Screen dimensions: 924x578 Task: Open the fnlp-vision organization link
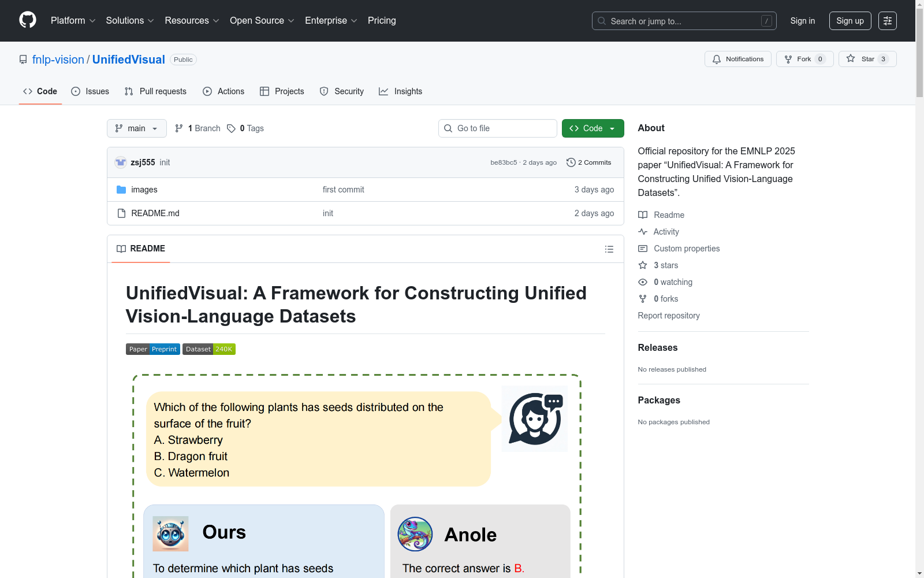click(x=58, y=60)
